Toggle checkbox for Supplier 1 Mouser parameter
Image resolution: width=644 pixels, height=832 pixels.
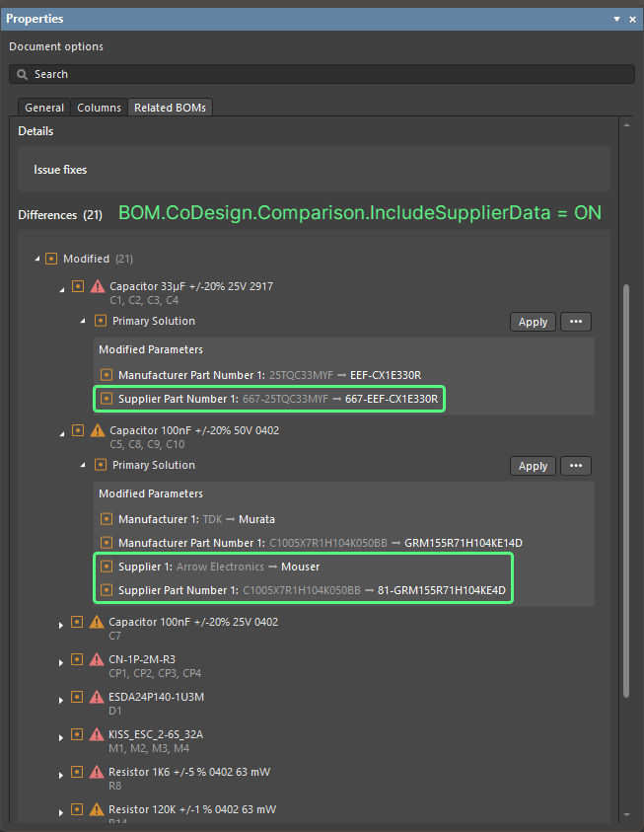tap(106, 567)
